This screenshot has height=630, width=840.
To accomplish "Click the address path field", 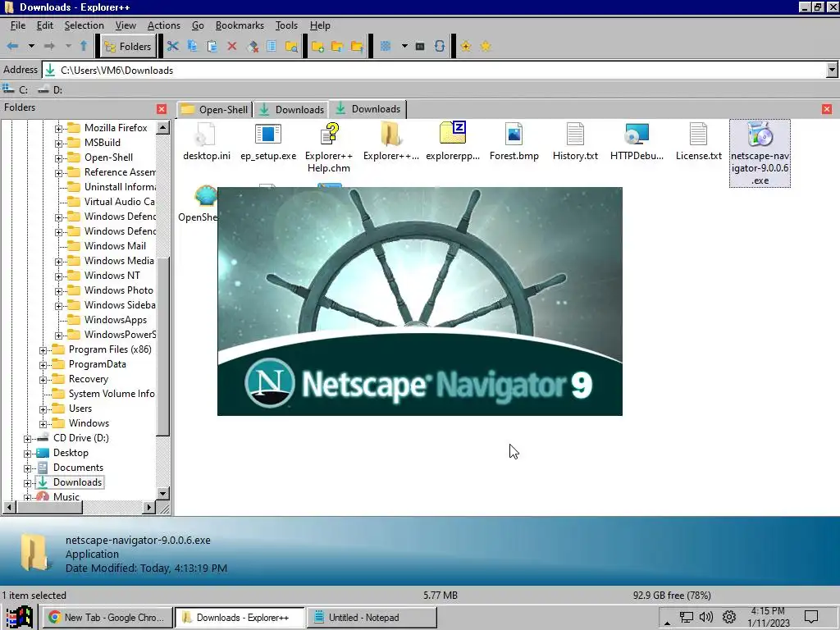I will [x=434, y=70].
